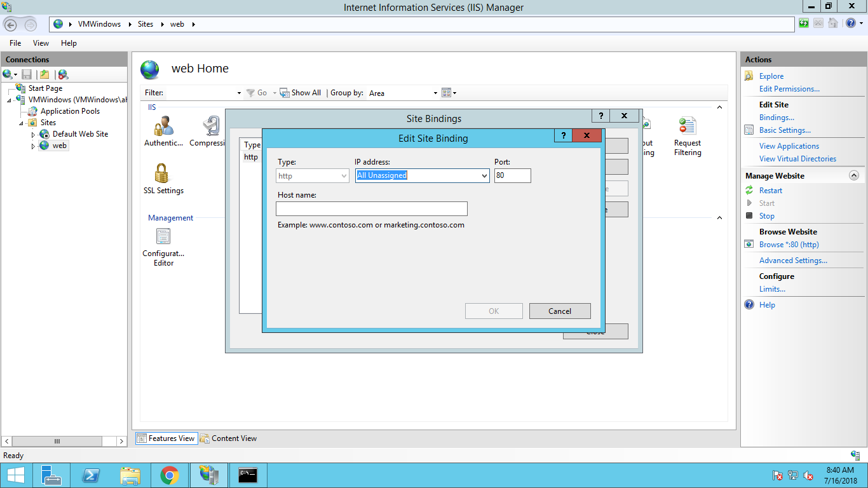Collapse the Sites tree node
This screenshot has height=488, width=868.
tap(22, 123)
